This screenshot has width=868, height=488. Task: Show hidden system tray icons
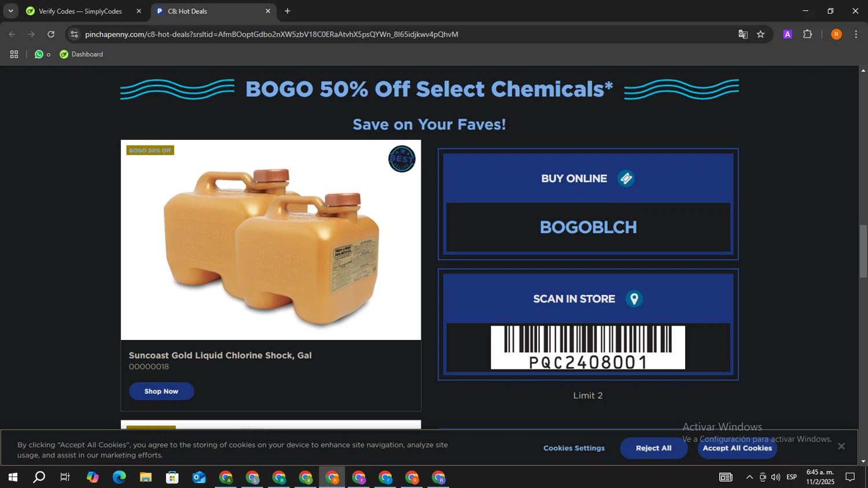[x=749, y=478]
